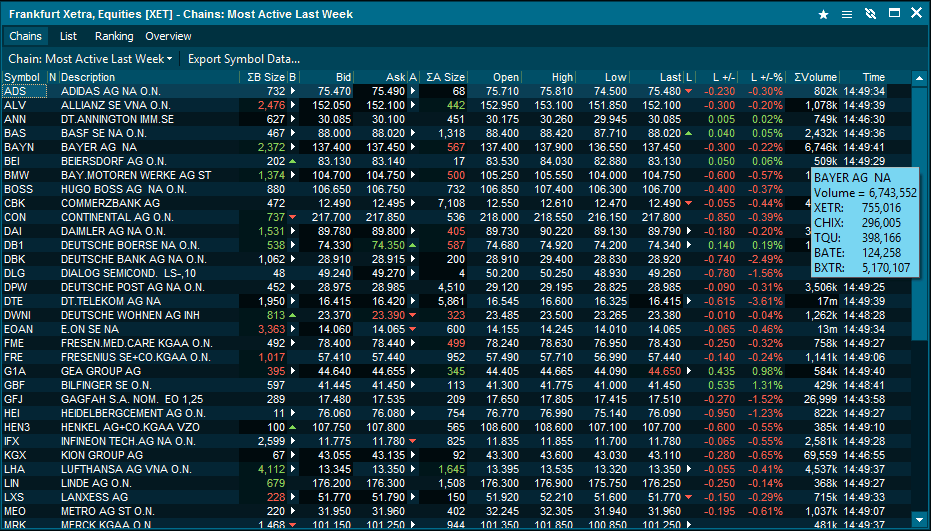The image size is (931, 531).
Task: Sort by the Description column header
Action: [x=148, y=77]
